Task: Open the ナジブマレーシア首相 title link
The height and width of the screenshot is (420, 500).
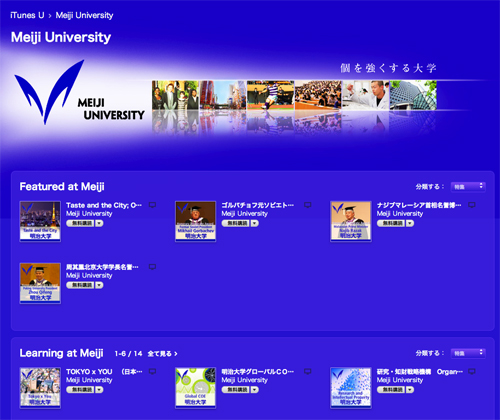Action: pyautogui.click(x=419, y=205)
